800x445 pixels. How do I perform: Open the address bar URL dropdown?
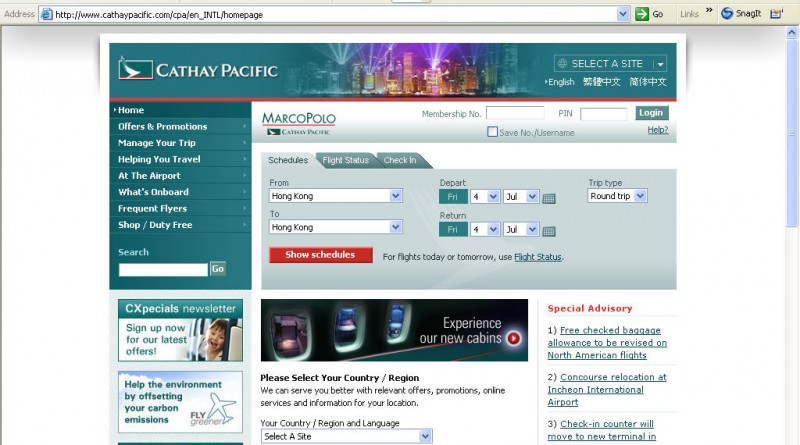pyautogui.click(x=622, y=14)
